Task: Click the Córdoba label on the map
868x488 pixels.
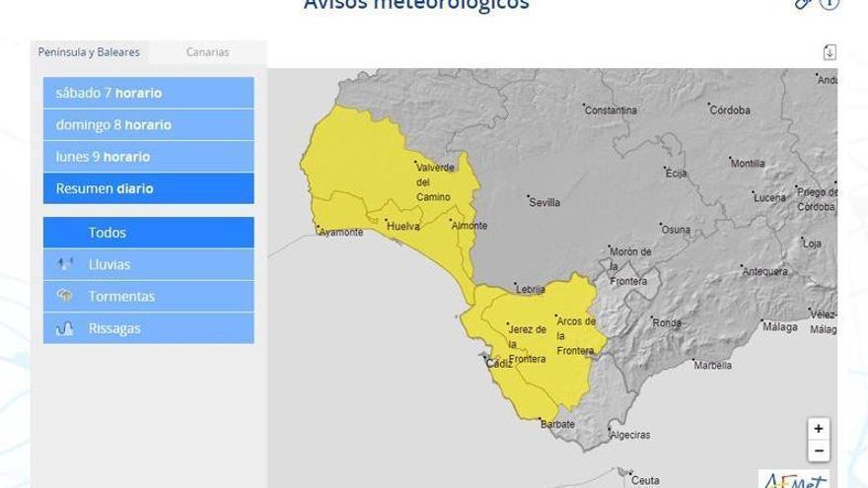Action: [x=730, y=110]
